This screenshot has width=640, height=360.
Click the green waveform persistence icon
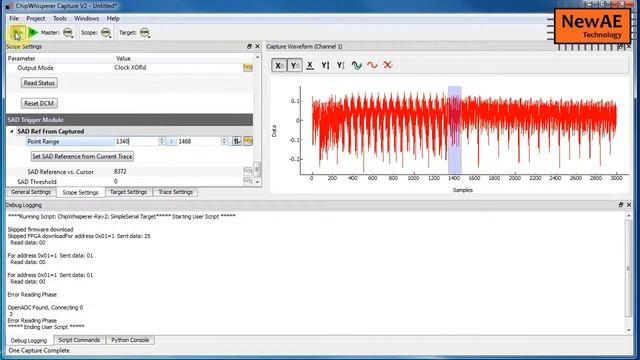[x=357, y=65]
